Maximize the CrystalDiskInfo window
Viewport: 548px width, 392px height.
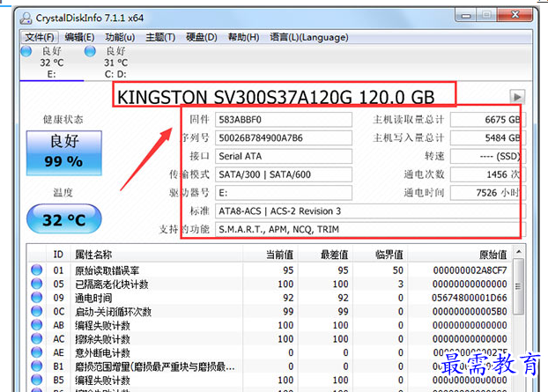[486, 15]
